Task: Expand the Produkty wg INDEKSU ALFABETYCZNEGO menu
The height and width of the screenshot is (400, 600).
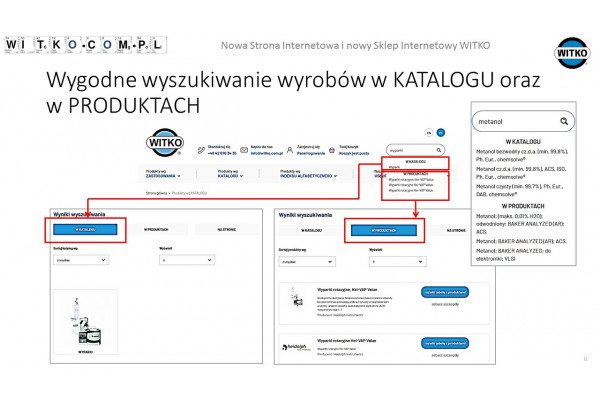Action: pos(308,174)
